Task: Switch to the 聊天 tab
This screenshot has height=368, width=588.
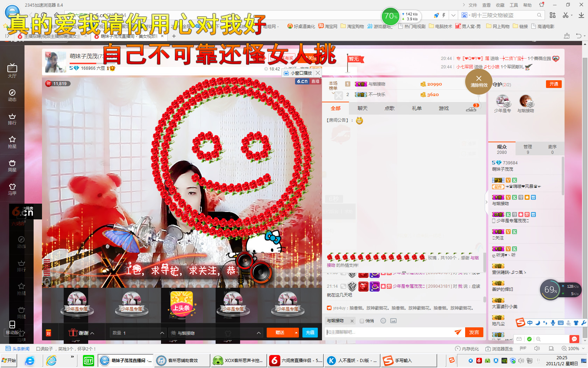Action: 363,108
